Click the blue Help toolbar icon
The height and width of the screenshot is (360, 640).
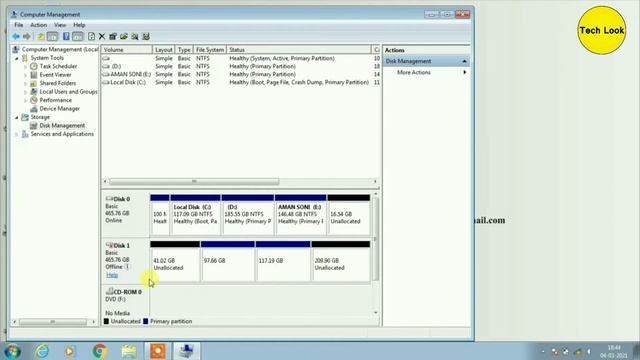coord(66,37)
